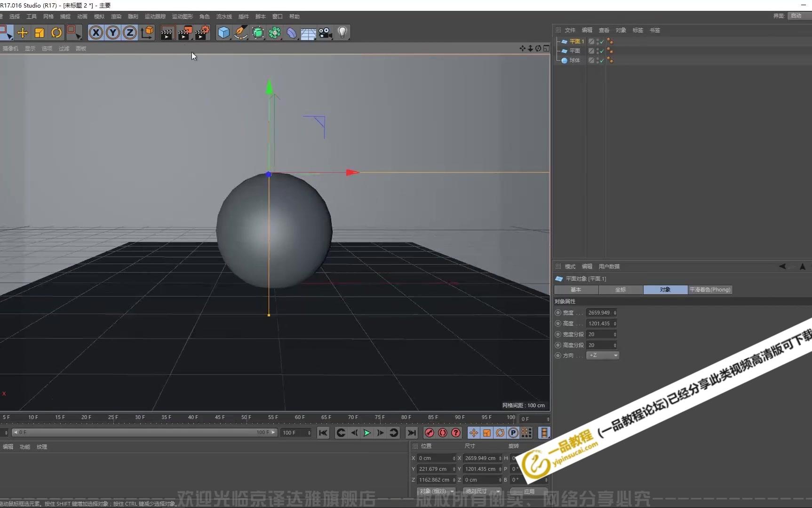
Task: Toggle the X-axis lock
Action: coord(96,32)
